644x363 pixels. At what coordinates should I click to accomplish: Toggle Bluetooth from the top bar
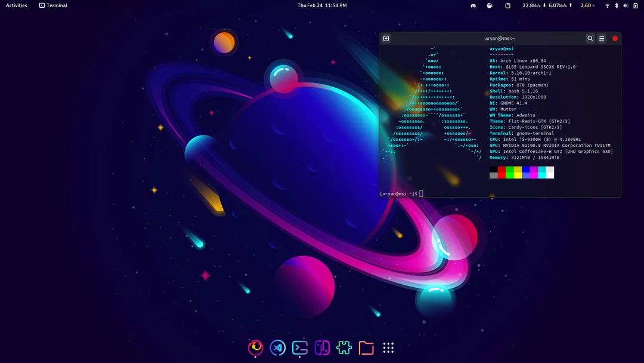point(617,5)
